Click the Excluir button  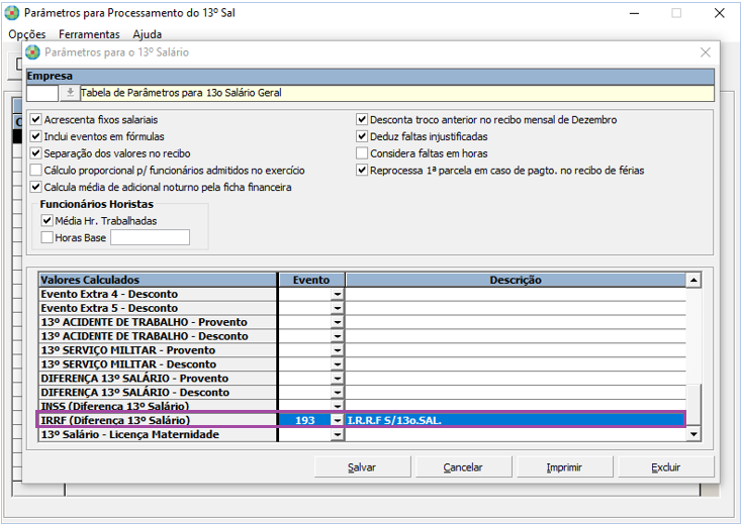pos(666,467)
